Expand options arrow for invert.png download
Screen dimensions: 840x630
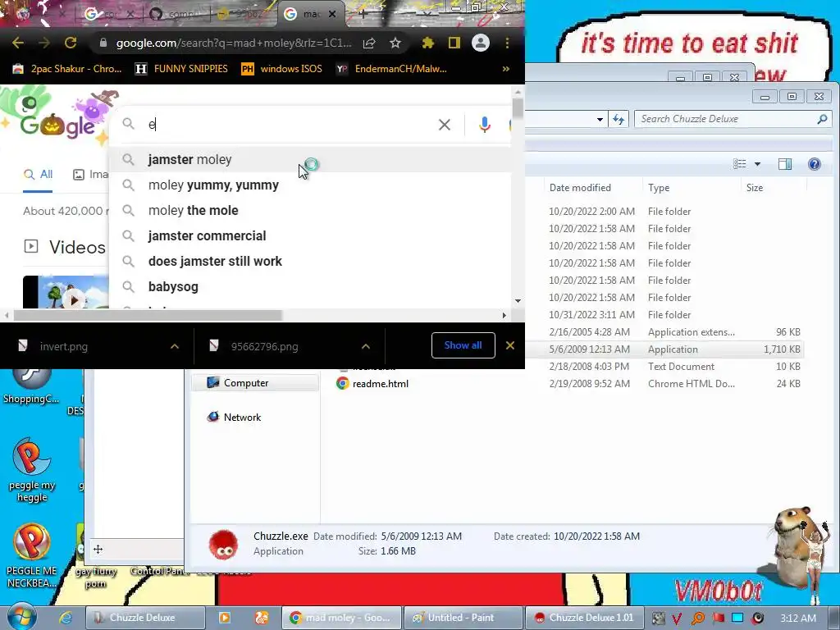coord(175,347)
